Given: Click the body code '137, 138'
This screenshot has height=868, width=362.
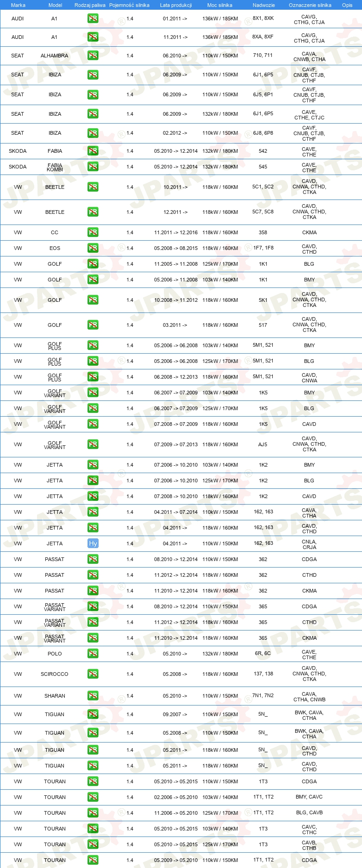Looking at the screenshot, I should [263, 674].
